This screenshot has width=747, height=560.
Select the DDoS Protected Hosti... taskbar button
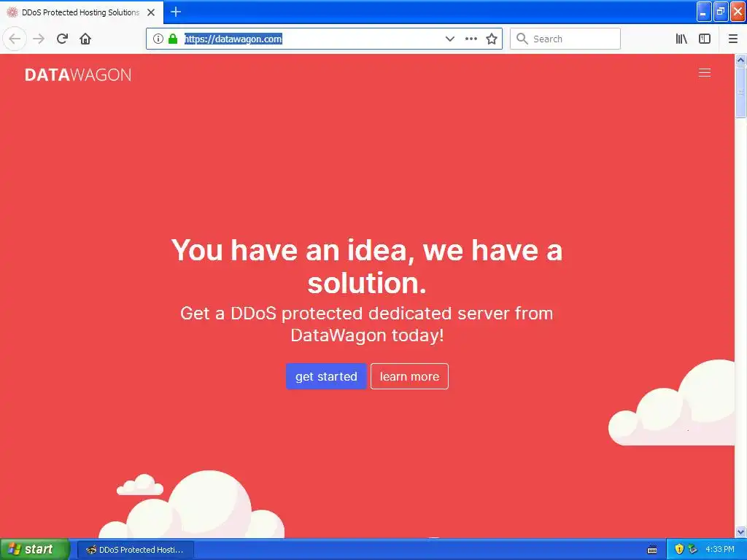click(x=135, y=550)
